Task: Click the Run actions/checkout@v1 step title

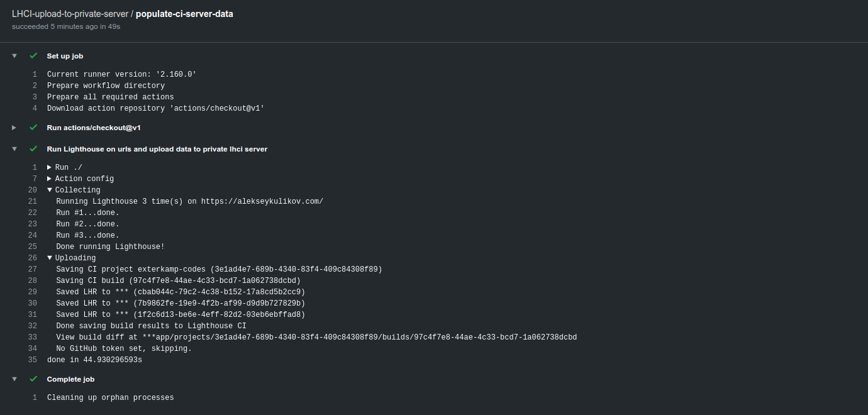Action: point(94,128)
